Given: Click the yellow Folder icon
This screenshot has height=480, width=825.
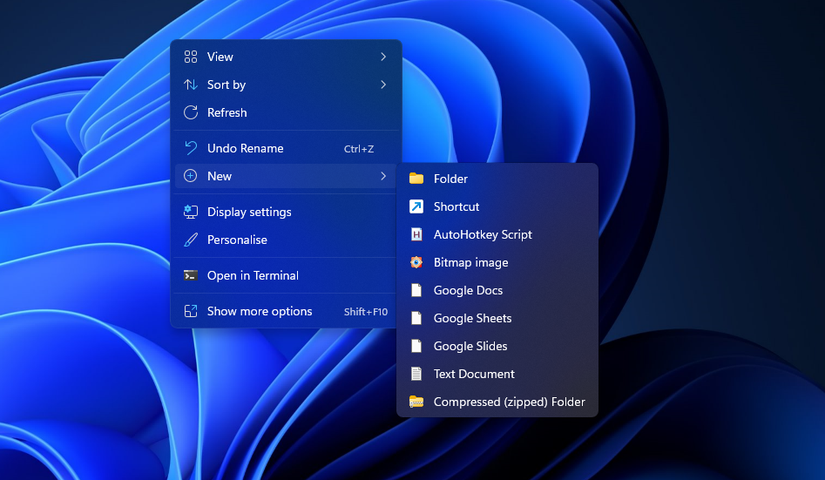Looking at the screenshot, I should 416,178.
